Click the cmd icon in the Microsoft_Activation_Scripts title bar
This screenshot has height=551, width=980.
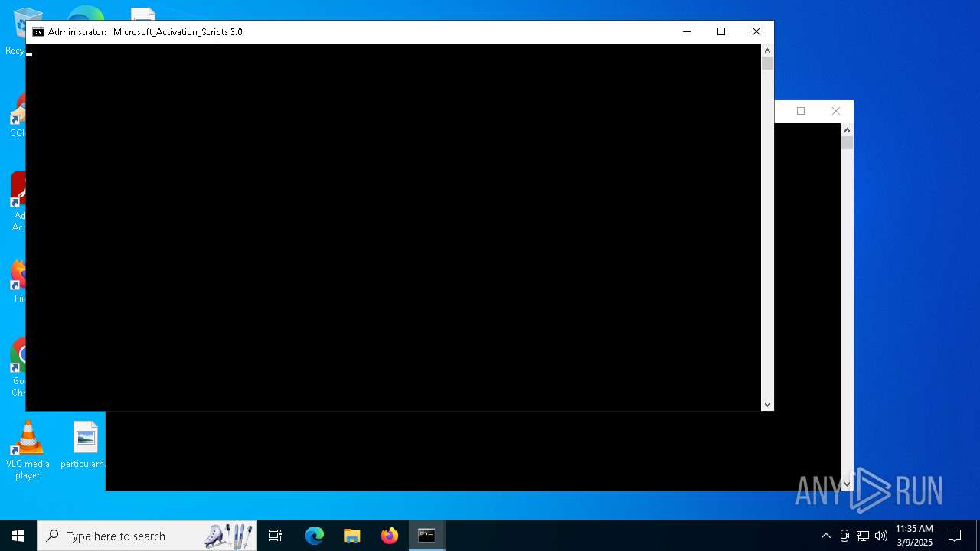pos(38,32)
